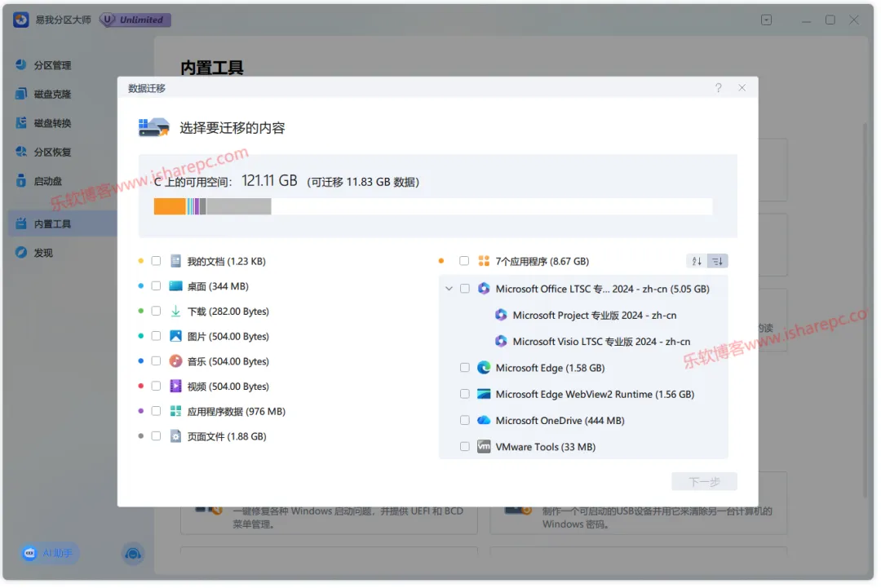The height and width of the screenshot is (588, 881).
Task: Click the alphabetical sort button for applications
Action: [x=697, y=262]
